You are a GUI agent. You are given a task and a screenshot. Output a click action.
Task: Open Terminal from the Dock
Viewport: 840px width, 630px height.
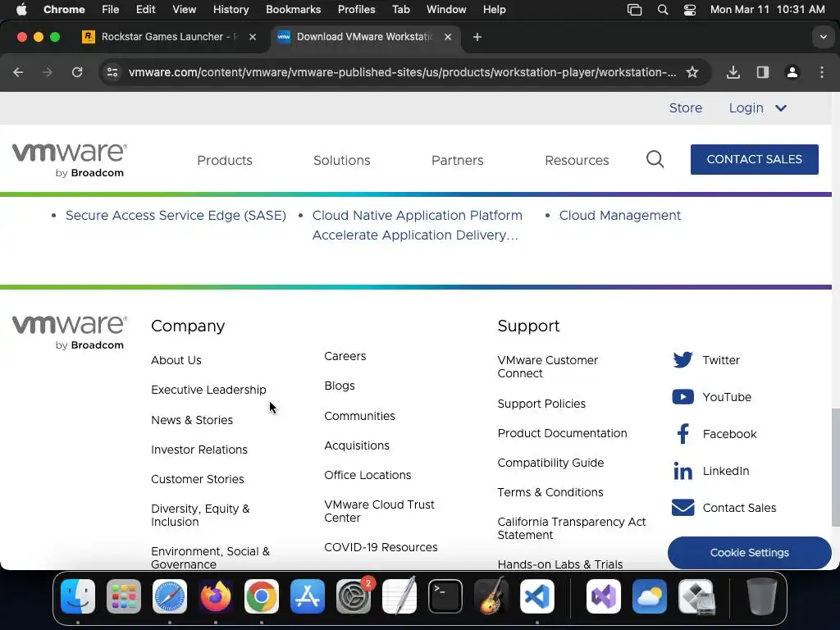[445, 596]
